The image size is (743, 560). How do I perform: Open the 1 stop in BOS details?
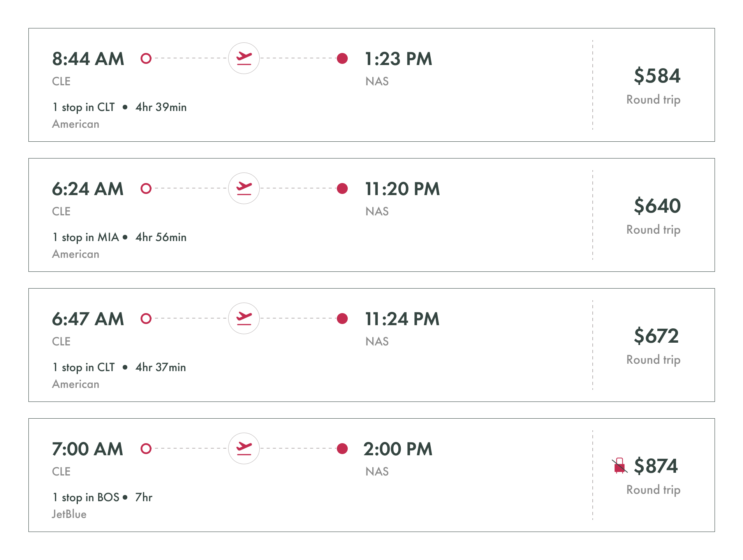[x=86, y=497]
